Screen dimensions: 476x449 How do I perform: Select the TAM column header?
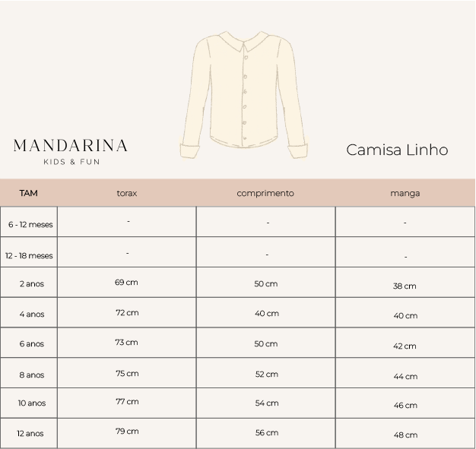tap(29, 193)
